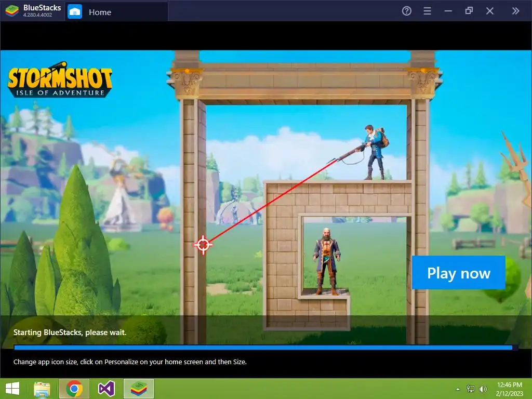Click the 'Starting BlueStacks, please wait.' text
Viewport: 532px width, 399px height.
[x=70, y=332]
